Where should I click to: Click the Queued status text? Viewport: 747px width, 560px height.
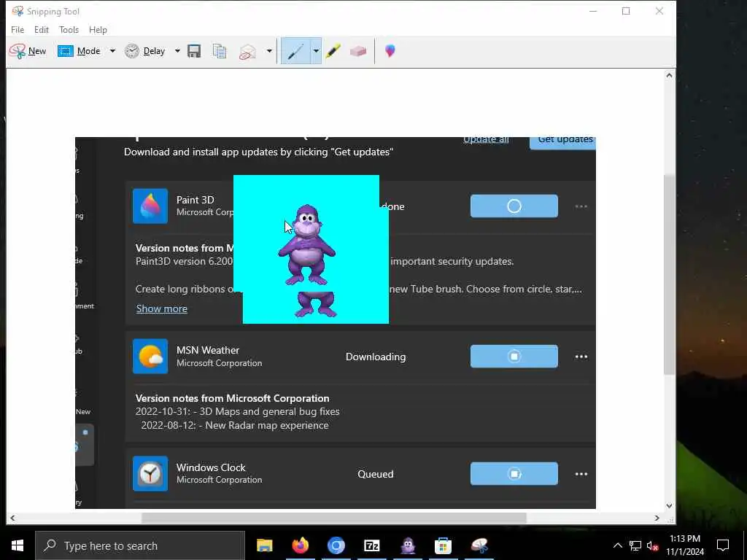click(x=376, y=474)
